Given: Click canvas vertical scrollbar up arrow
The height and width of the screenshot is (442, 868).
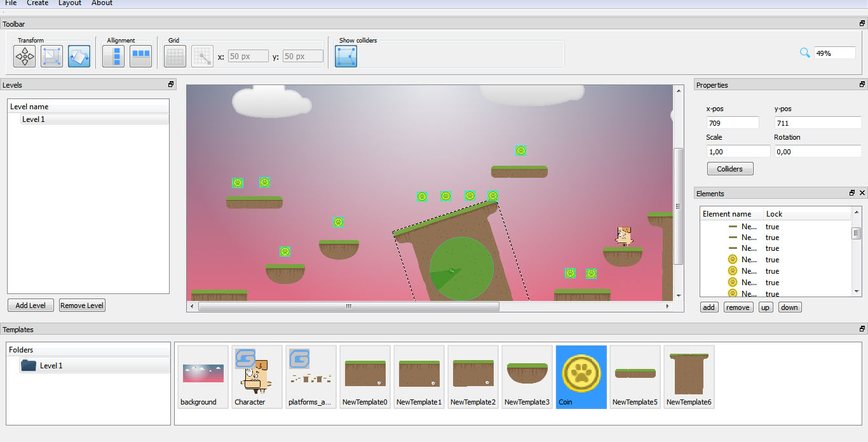Looking at the screenshot, I should pyautogui.click(x=678, y=91).
